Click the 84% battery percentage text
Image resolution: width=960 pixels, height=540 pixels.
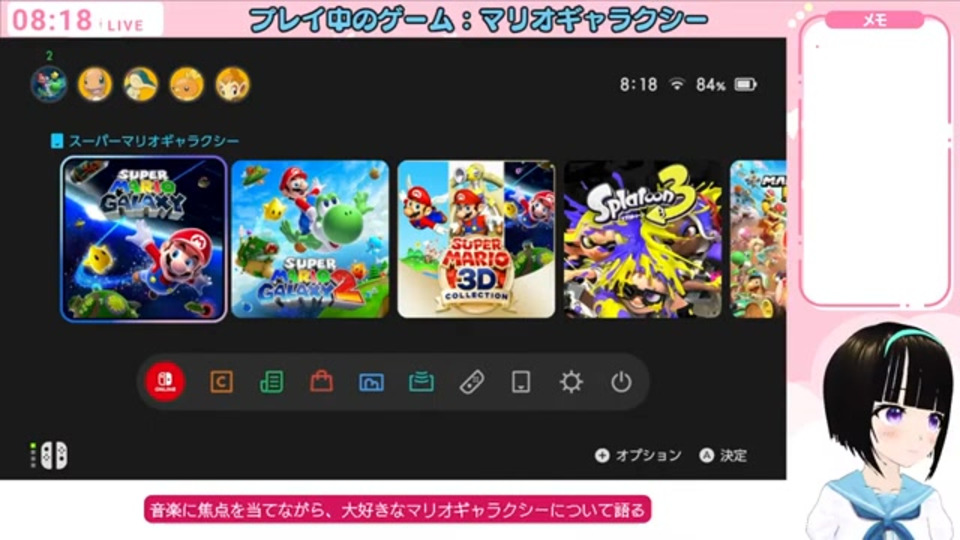pyautogui.click(x=710, y=84)
